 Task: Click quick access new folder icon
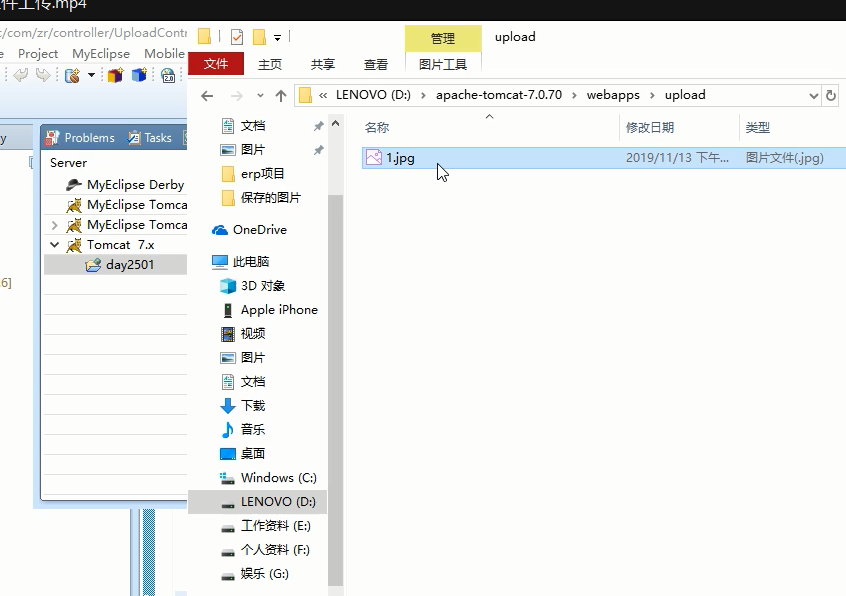[x=260, y=37]
